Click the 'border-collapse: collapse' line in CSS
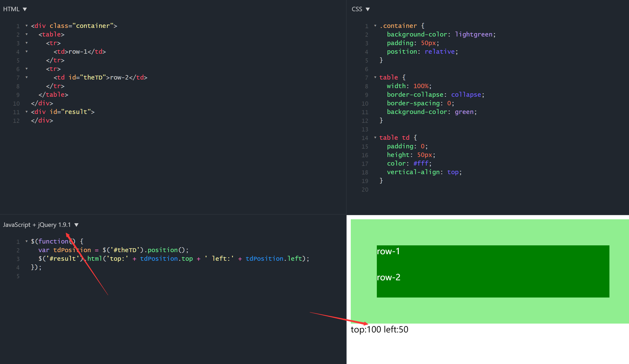The image size is (629, 364). click(x=436, y=94)
